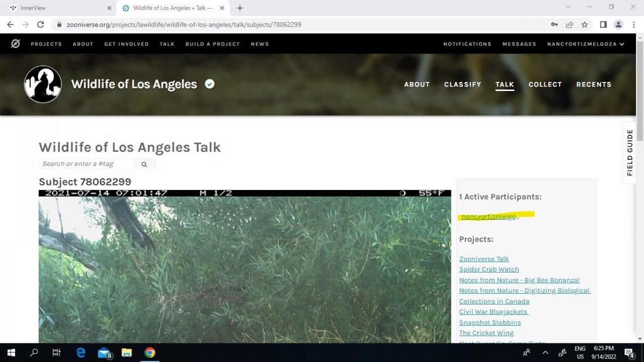The width and height of the screenshot is (644, 362).
Task: Click the Wildlife of Los Angeles title
Action: 134,84
